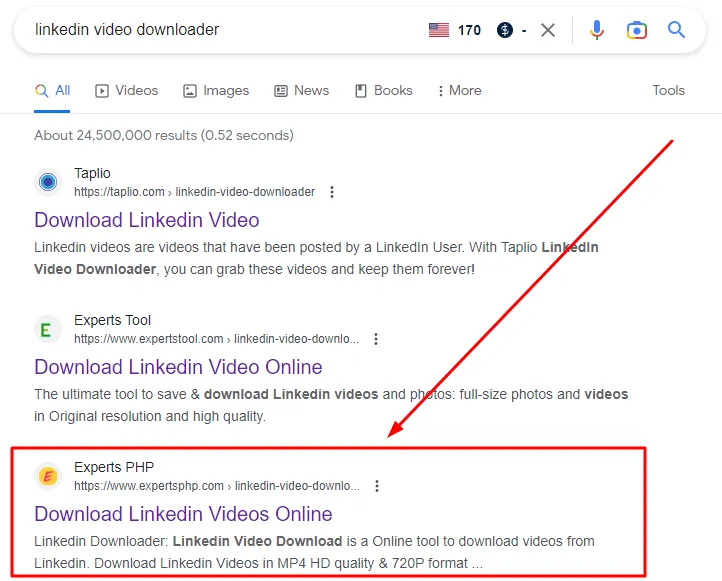
Task: Click the Experts Tool site name
Action: click(x=112, y=320)
